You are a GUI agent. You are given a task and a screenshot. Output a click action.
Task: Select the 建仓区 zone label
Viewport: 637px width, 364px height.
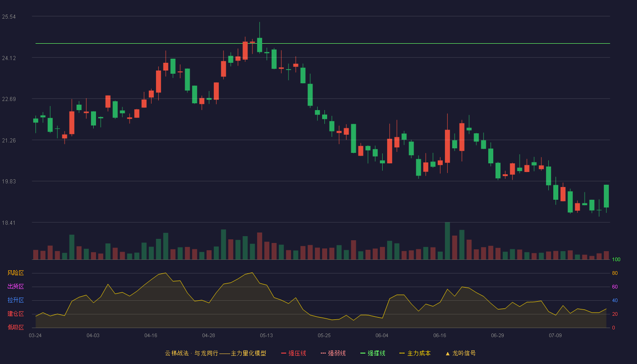(x=15, y=314)
